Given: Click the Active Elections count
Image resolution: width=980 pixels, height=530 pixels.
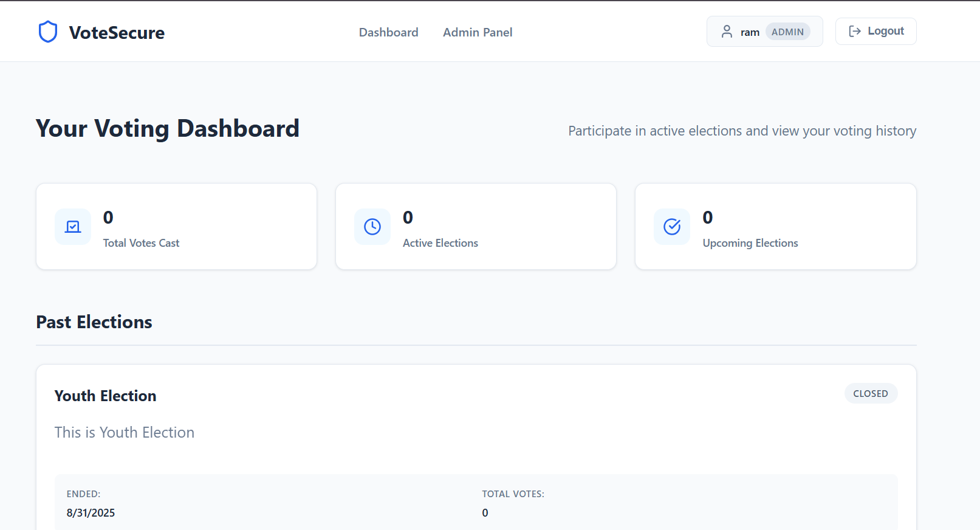Looking at the screenshot, I should tap(407, 218).
